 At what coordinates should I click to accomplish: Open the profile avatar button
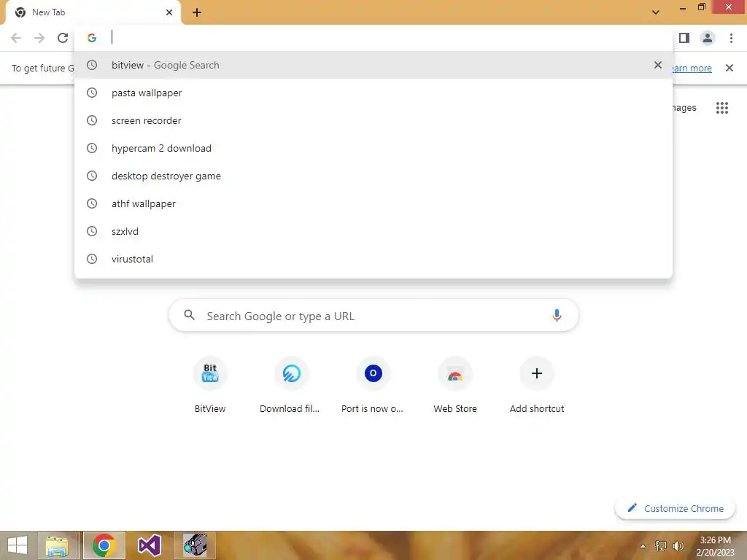pyautogui.click(x=708, y=38)
